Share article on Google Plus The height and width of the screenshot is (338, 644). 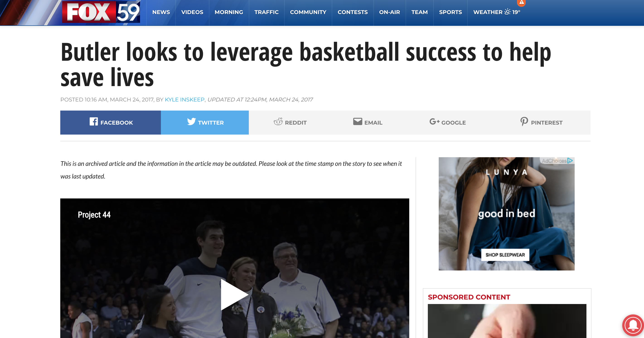(x=448, y=123)
